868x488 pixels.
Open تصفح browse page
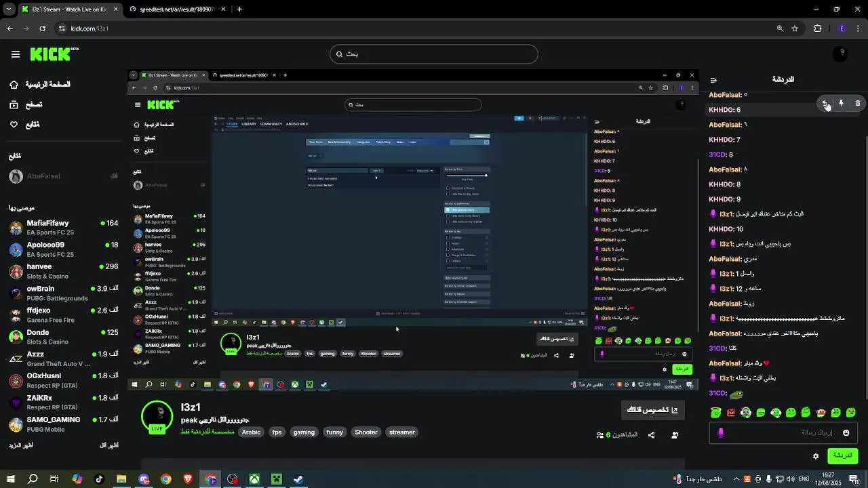26,104
